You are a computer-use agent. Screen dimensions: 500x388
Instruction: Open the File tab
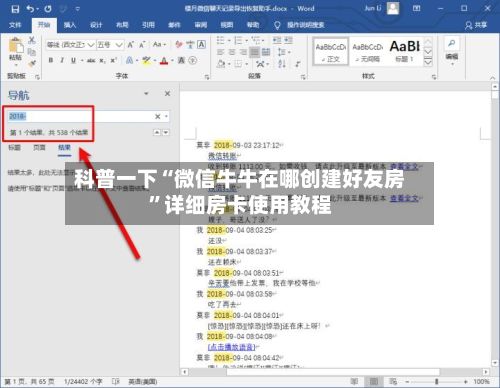pyautogui.click(x=15, y=25)
